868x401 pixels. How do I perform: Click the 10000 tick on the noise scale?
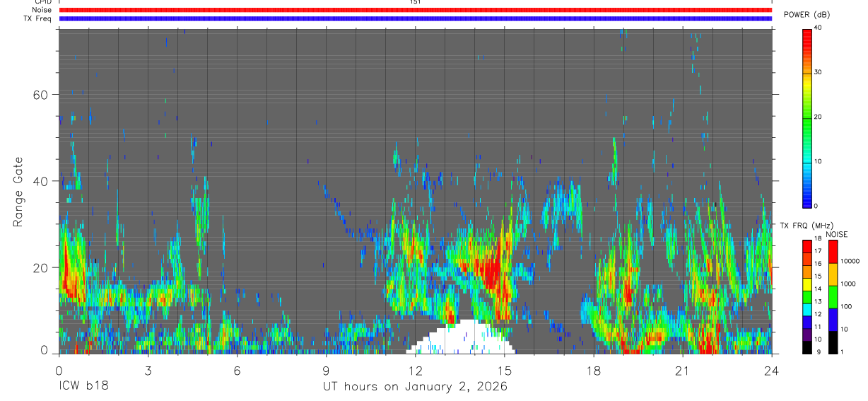[852, 261]
